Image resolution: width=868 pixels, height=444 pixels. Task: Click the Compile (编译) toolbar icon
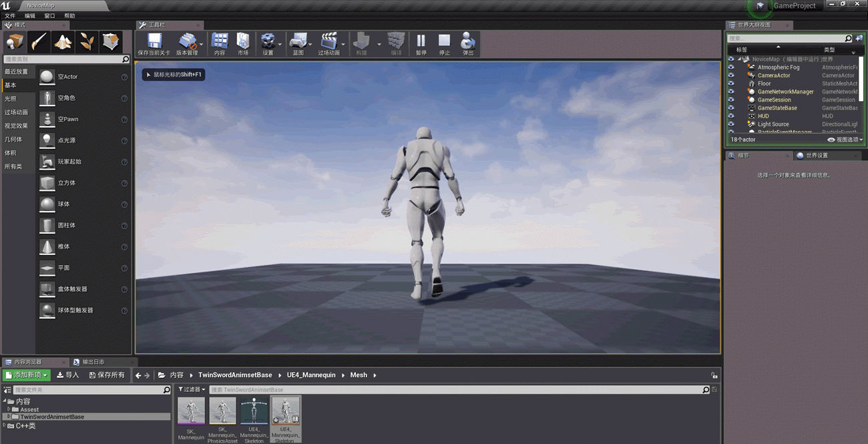(396, 44)
